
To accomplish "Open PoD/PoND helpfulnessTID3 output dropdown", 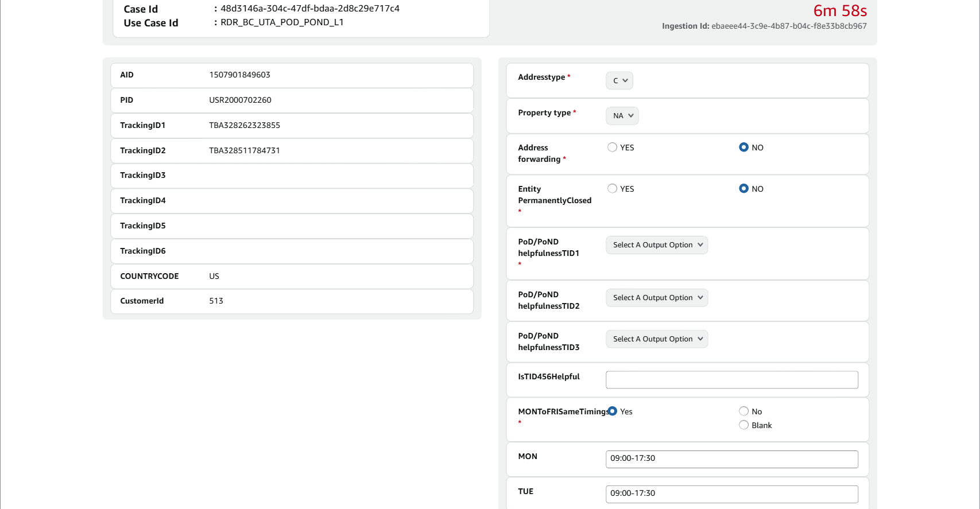I will click(657, 339).
